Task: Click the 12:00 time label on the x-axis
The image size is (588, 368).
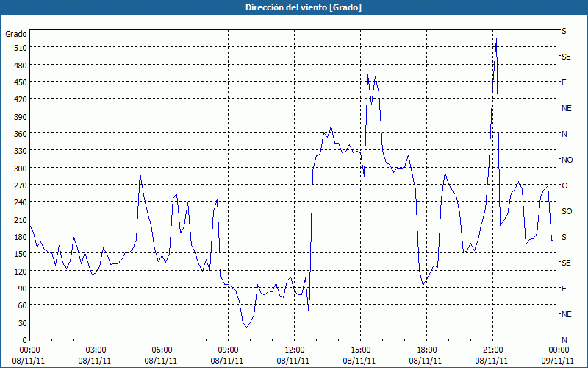Action: point(295,350)
